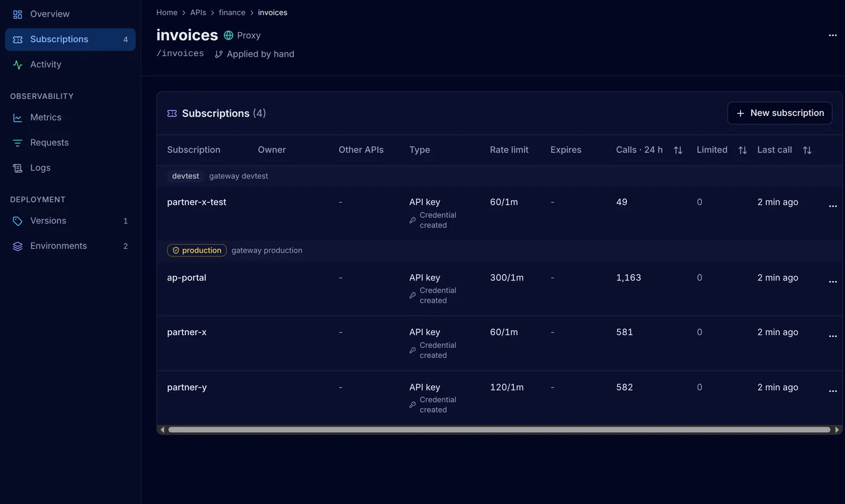
Task: Click the production environment badge
Action: click(197, 250)
